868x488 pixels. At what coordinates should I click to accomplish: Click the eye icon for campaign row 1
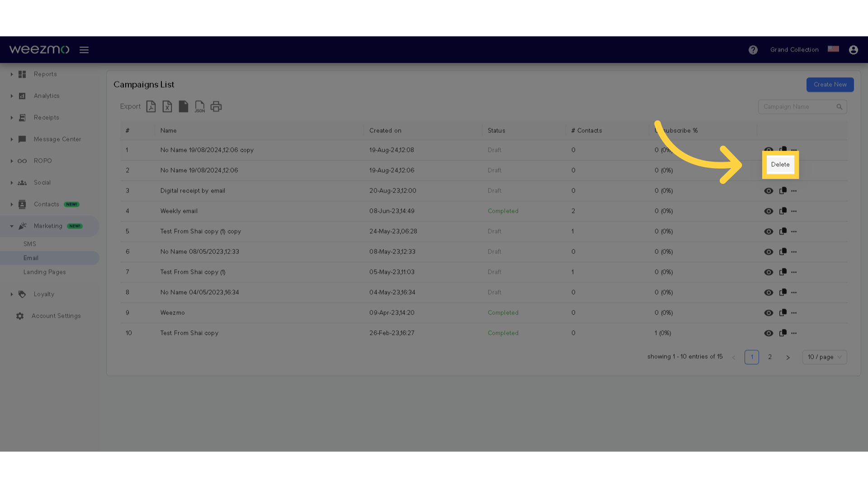click(x=769, y=150)
